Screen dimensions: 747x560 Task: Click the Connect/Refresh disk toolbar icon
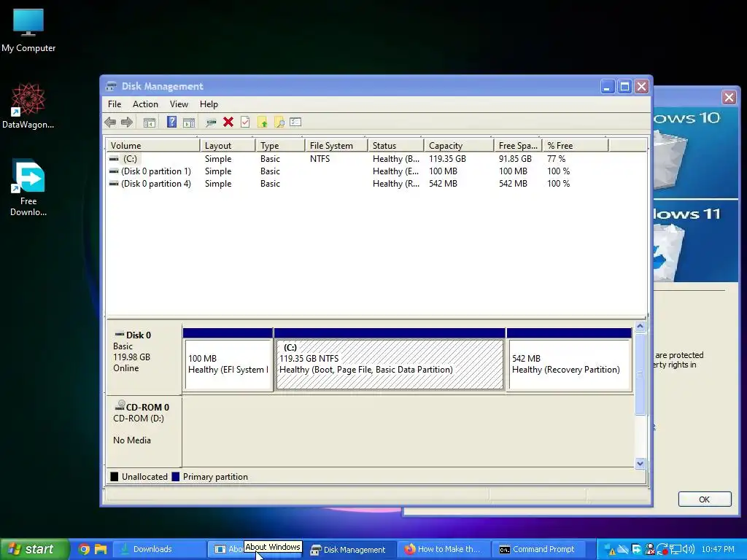(x=211, y=122)
